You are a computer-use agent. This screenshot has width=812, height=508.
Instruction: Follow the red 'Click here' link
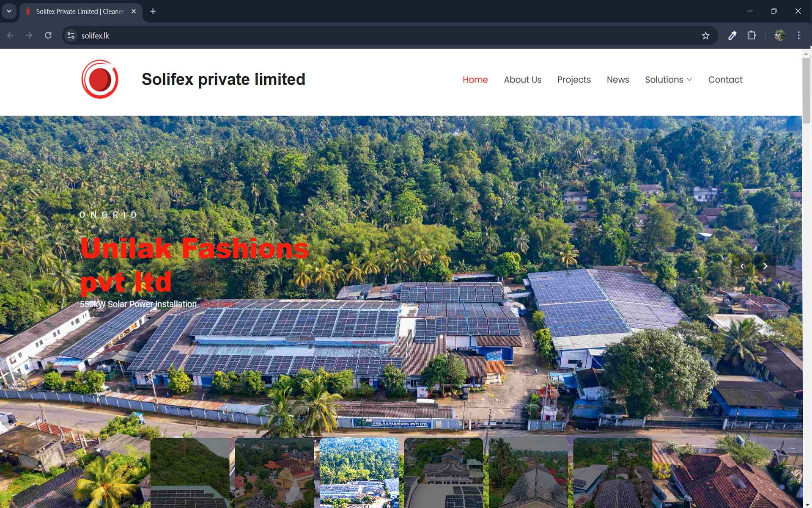tap(217, 304)
